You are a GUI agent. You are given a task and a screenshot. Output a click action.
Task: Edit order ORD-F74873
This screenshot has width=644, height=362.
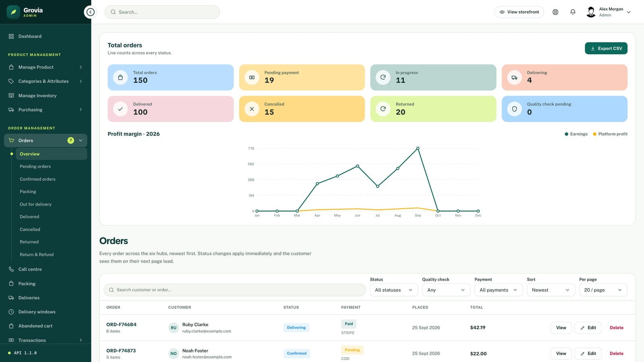tap(588, 354)
